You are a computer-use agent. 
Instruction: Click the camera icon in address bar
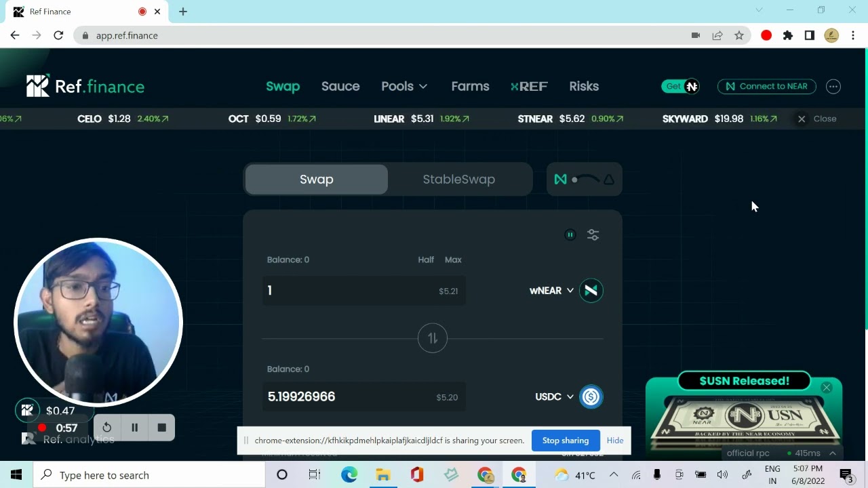click(x=696, y=35)
